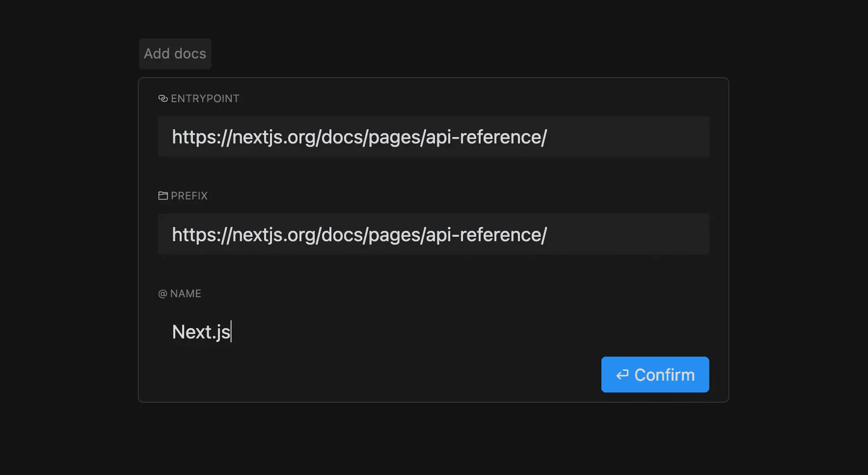Focus the Prefix URL input field
868x475 pixels.
click(x=433, y=234)
